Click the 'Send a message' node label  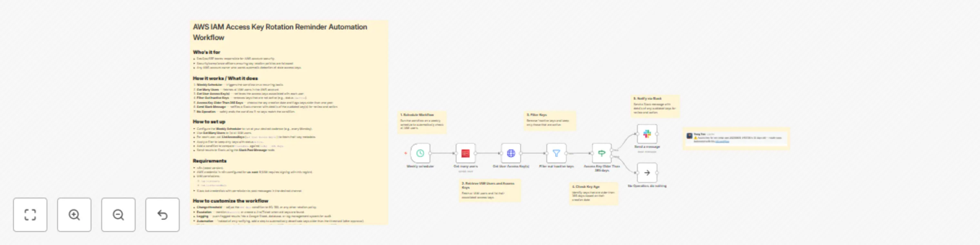647,147
